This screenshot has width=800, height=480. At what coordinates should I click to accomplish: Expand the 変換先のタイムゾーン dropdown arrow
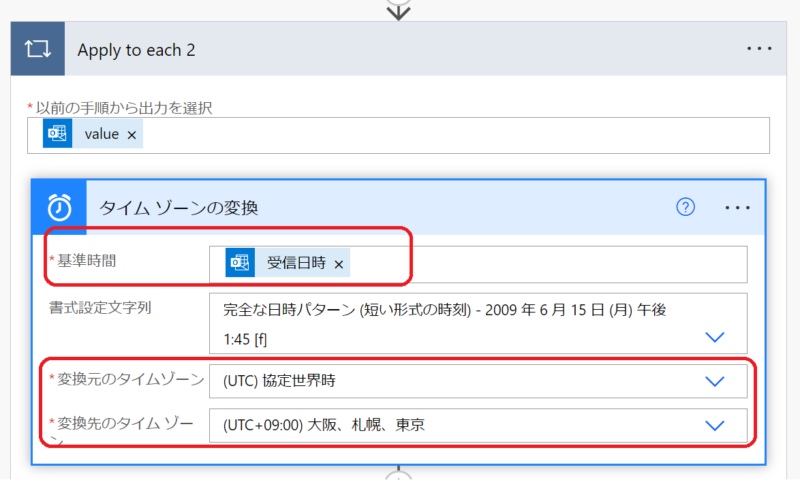(715, 425)
